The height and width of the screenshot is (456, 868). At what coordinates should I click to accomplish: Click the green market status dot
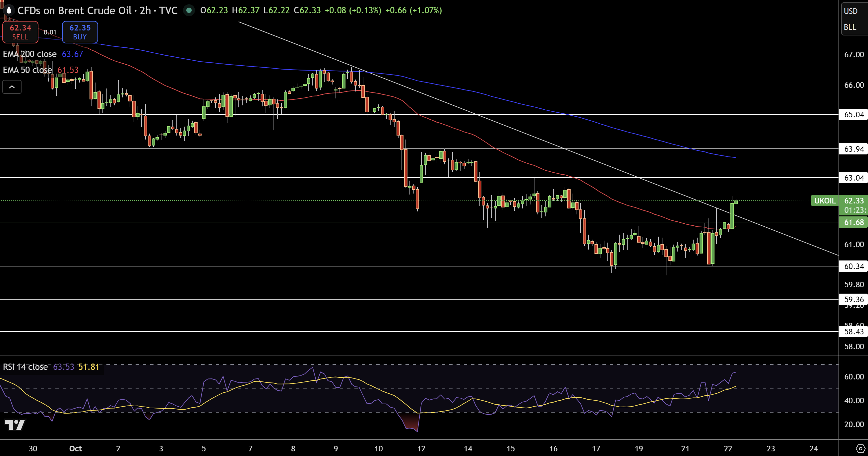point(189,11)
